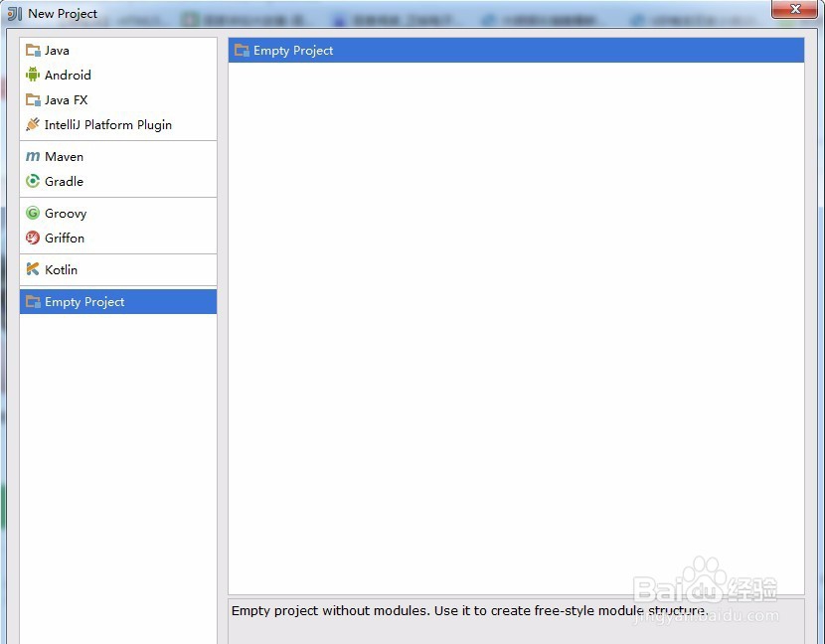The image size is (825, 644).
Task: Click the Java FX folder icon
Action: click(x=33, y=100)
